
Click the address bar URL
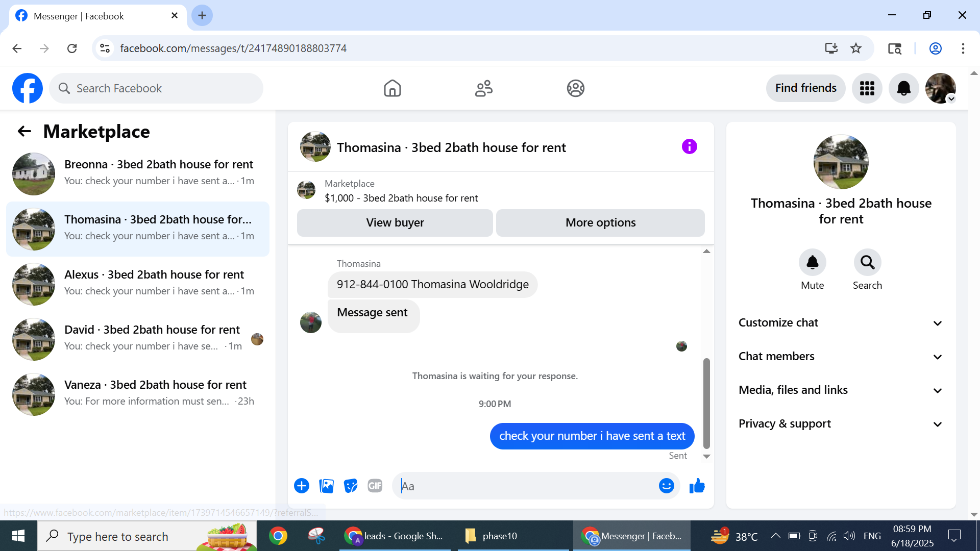click(x=233, y=48)
